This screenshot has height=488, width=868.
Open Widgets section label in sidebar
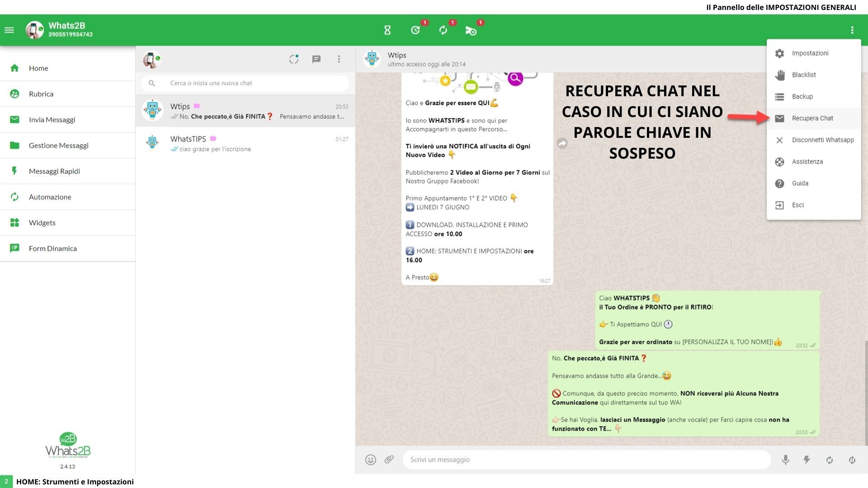[42, 223]
